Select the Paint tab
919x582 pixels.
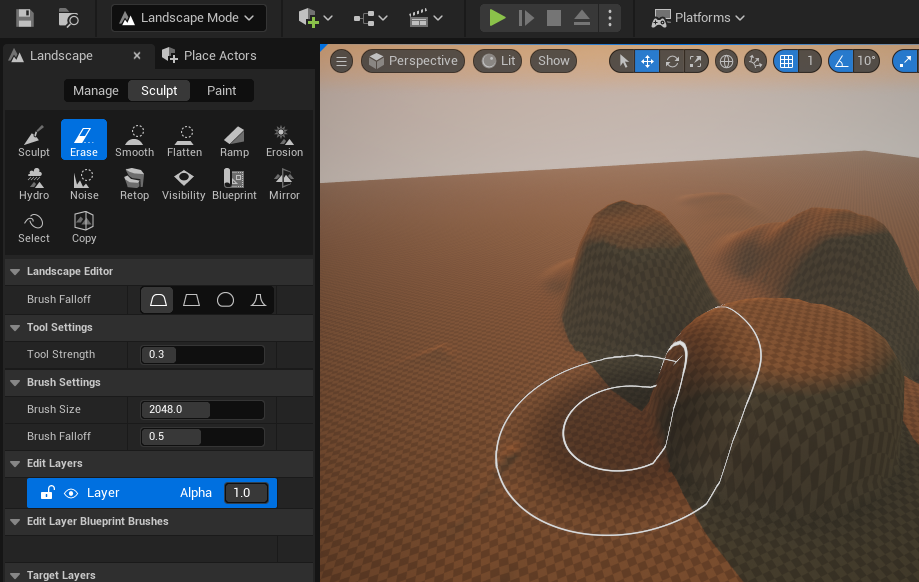(222, 91)
